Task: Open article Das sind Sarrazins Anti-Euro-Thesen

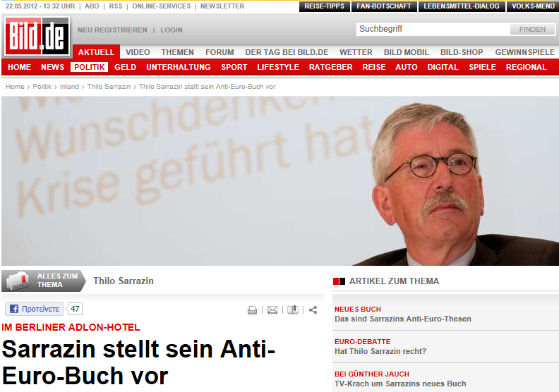Action: tap(402, 319)
